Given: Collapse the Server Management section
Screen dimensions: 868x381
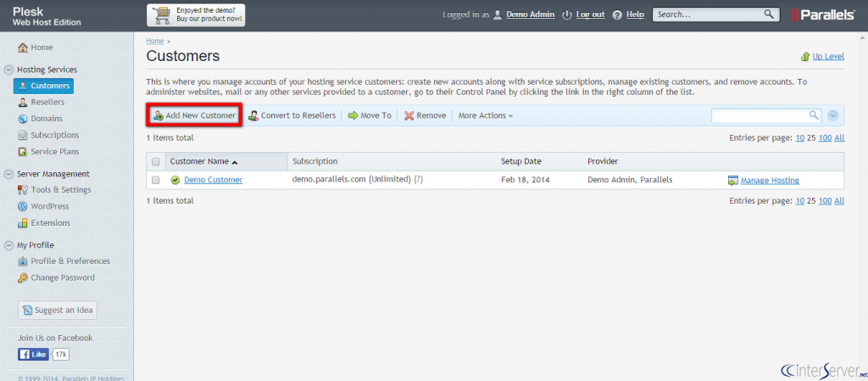Looking at the screenshot, I should click(x=8, y=174).
